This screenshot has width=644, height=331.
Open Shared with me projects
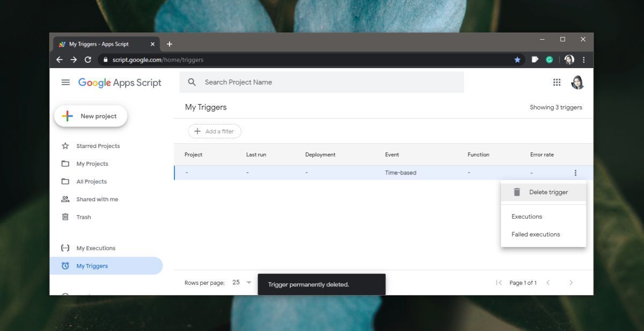tap(97, 199)
